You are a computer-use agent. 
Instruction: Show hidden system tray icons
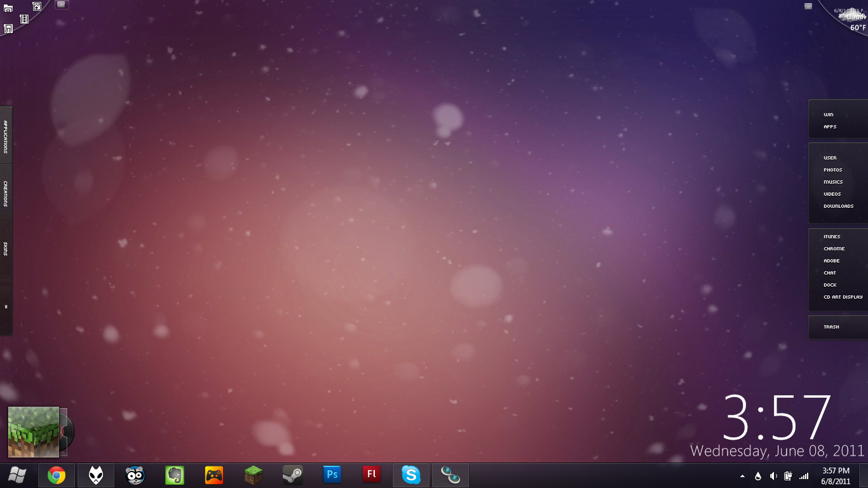tap(742, 476)
